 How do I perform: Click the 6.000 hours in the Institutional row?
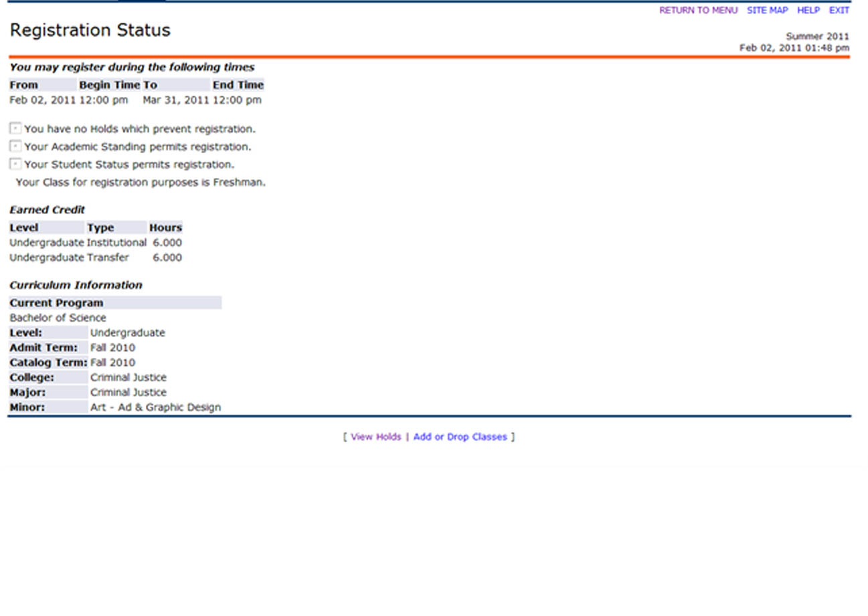[x=167, y=243]
